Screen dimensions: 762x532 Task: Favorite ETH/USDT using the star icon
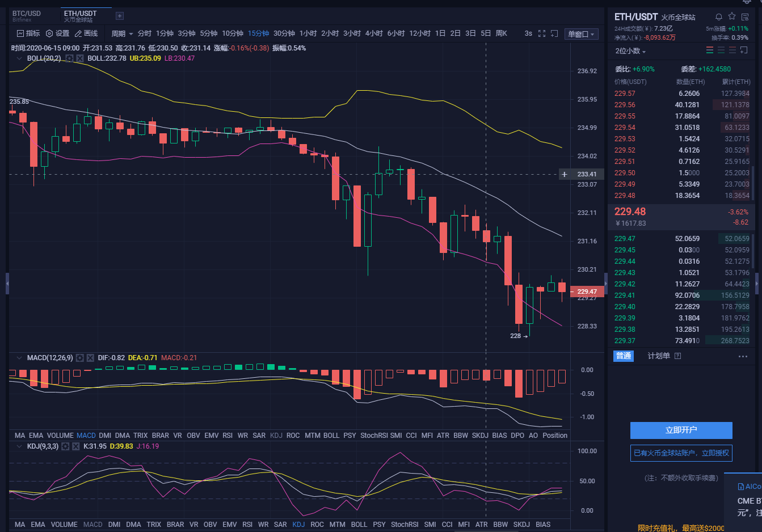pyautogui.click(x=731, y=17)
